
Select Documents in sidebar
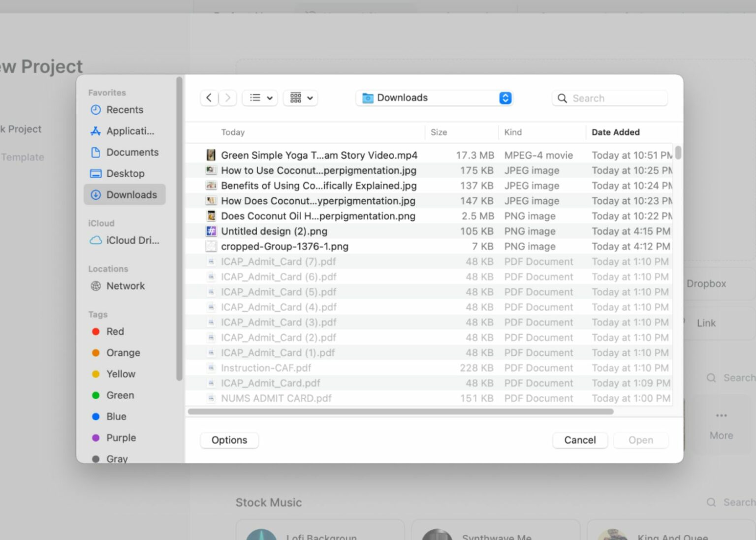point(125,152)
